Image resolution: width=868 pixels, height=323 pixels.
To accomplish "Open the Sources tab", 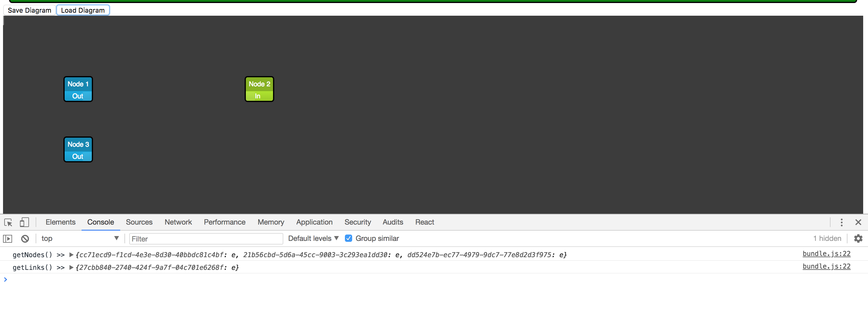I will (x=139, y=222).
